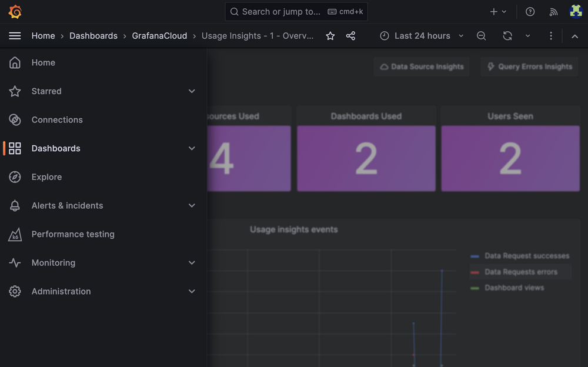Click the help question mark icon

coord(529,11)
